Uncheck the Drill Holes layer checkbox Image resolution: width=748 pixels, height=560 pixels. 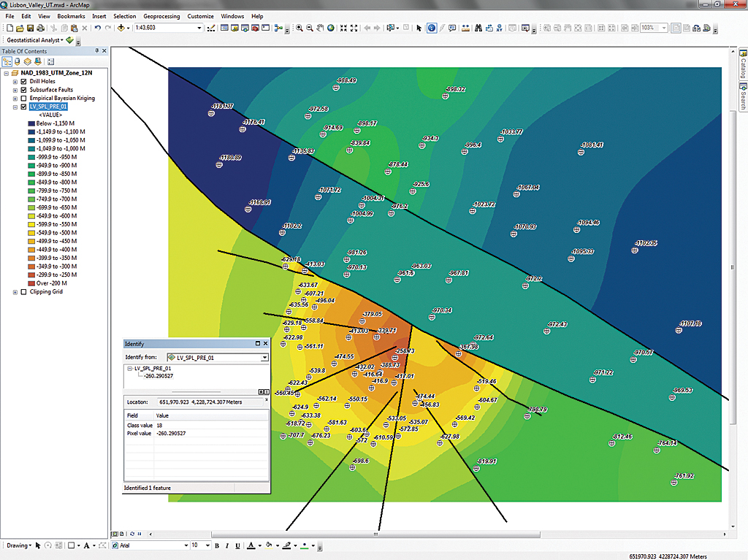(x=24, y=81)
